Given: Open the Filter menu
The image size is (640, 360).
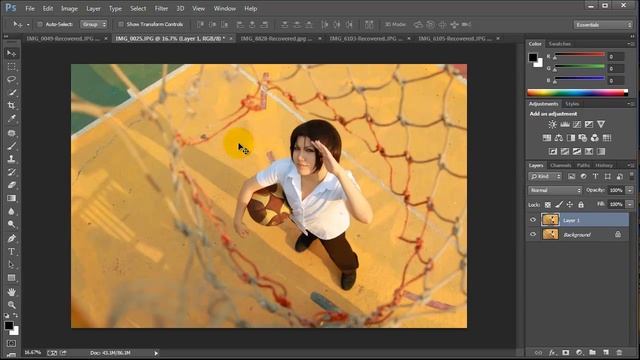Looking at the screenshot, I should [x=161, y=8].
